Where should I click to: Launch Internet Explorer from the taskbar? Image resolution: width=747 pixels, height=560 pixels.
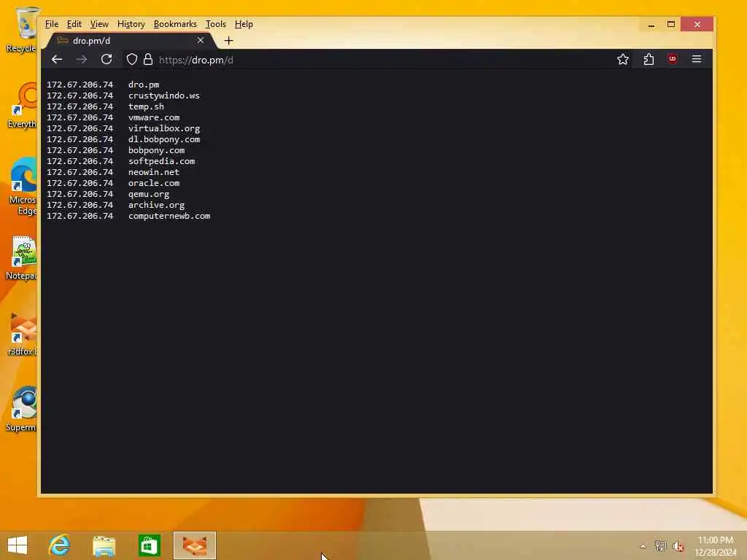pos(59,545)
